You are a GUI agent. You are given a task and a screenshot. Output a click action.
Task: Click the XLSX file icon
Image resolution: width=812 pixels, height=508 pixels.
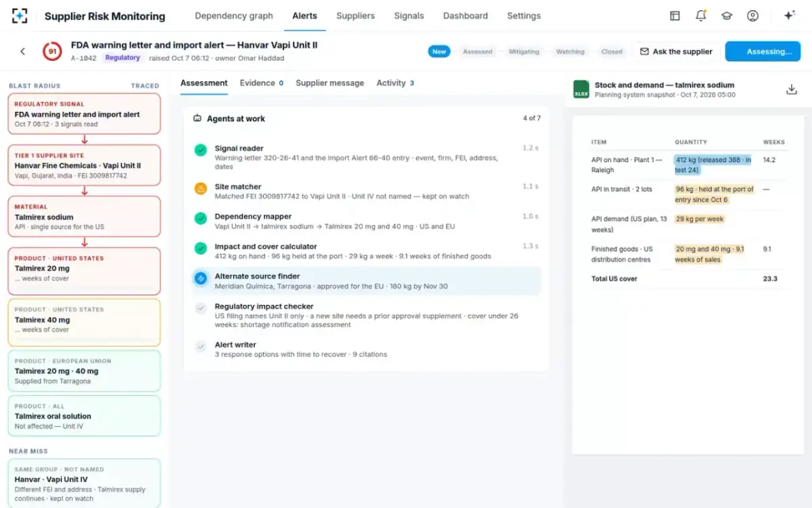pos(581,89)
